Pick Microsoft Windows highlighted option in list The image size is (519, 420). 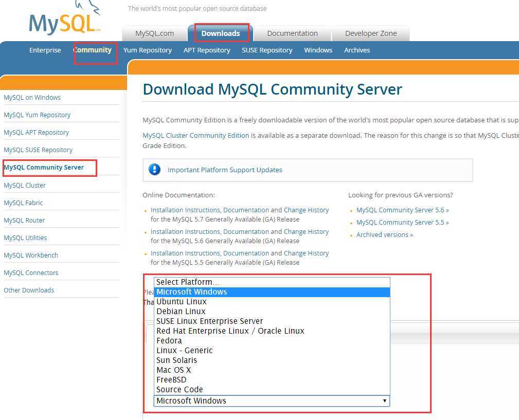(x=272, y=292)
